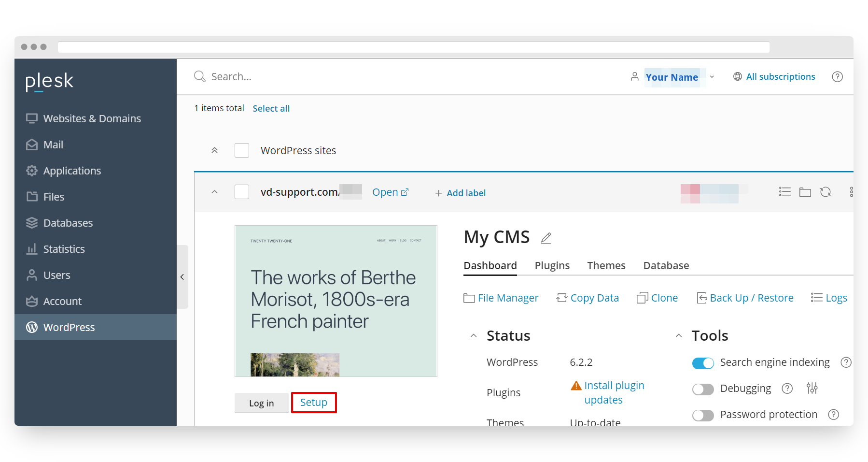Collapse the Tools section

click(679, 335)
